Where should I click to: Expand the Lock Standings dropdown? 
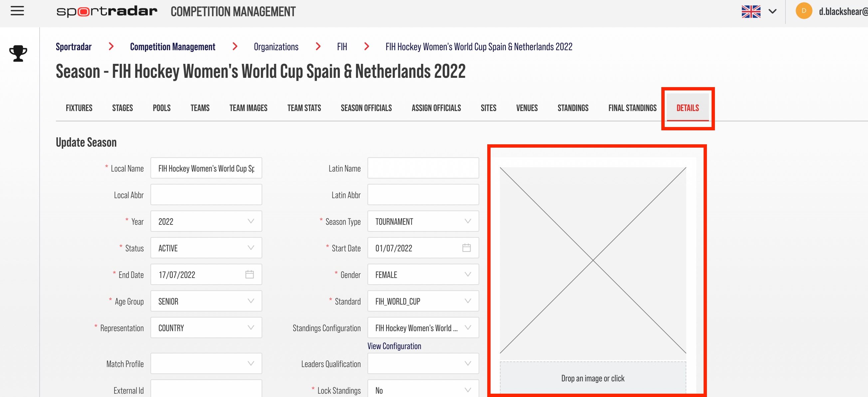[x=423, y=389]
